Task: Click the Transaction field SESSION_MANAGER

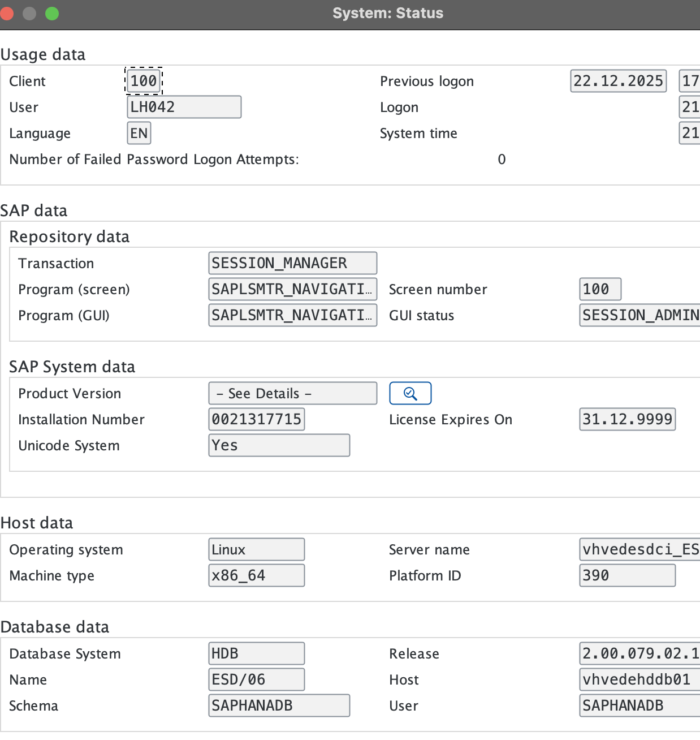Action: 292,263
